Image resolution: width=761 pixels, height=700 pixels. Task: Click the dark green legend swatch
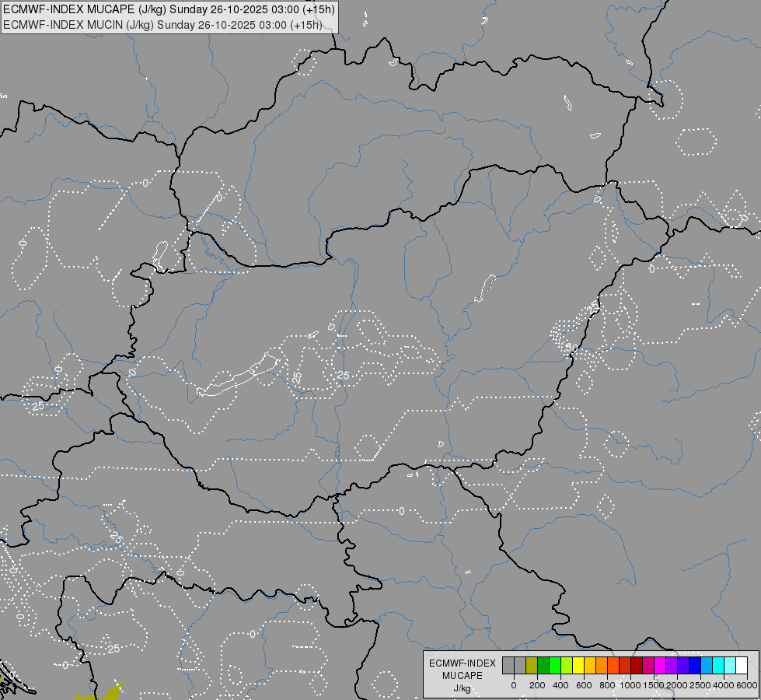click(543, 665)
